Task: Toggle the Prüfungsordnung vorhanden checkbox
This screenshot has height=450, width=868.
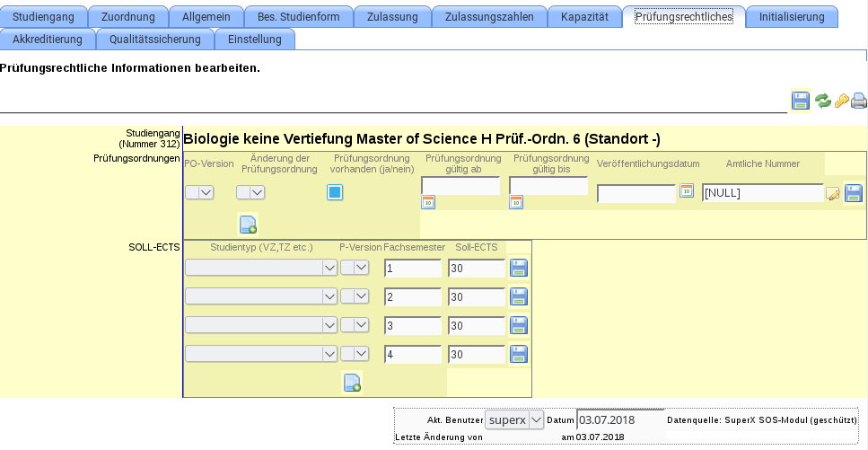Action: tap(335, 192)
